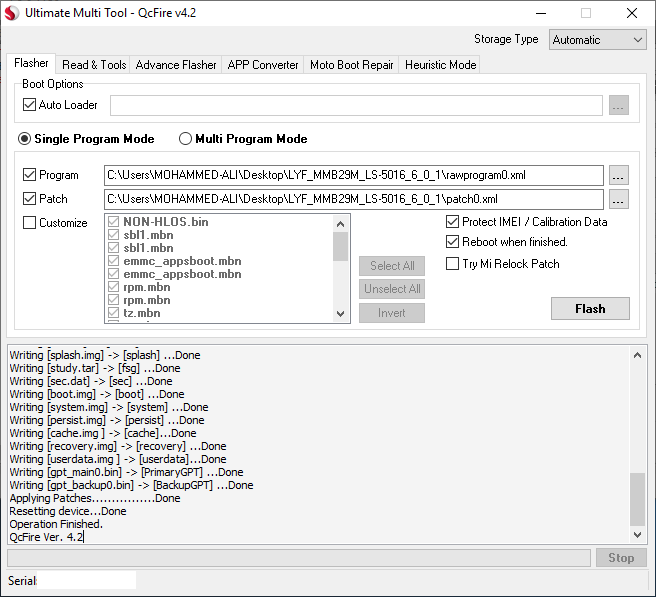Browse for Auto Loader file

[x=618, y=105]
